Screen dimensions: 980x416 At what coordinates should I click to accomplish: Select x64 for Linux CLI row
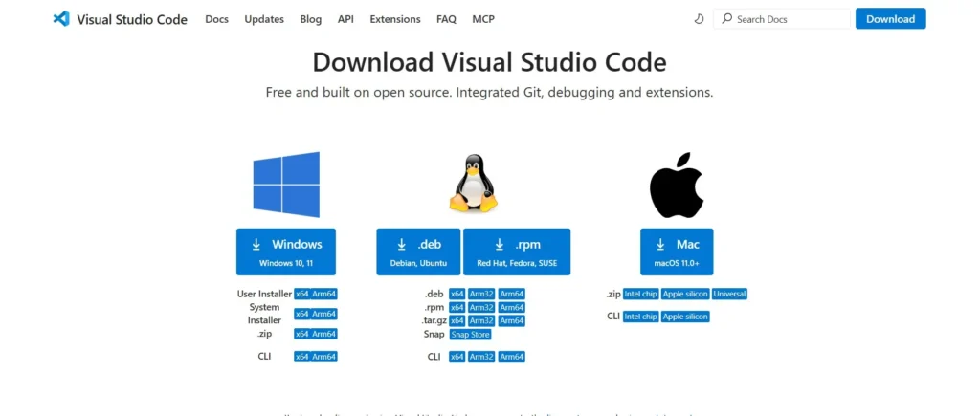(x=457, y=357)
